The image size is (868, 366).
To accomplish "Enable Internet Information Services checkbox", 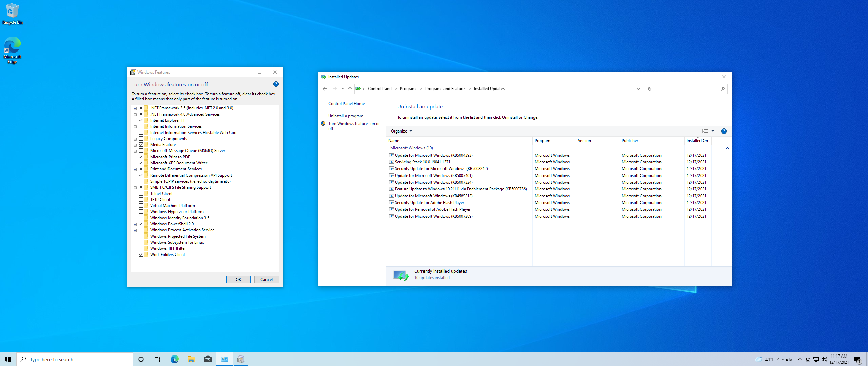I will [141, 126].
